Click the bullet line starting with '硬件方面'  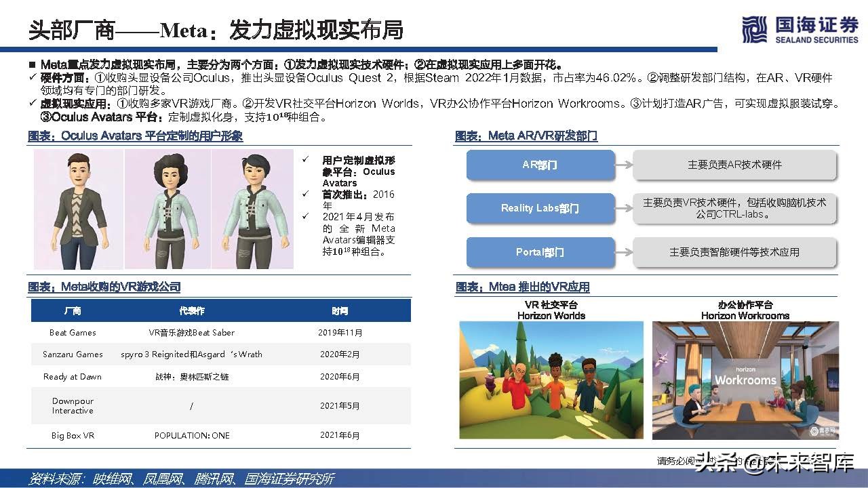tap(430, 84)
